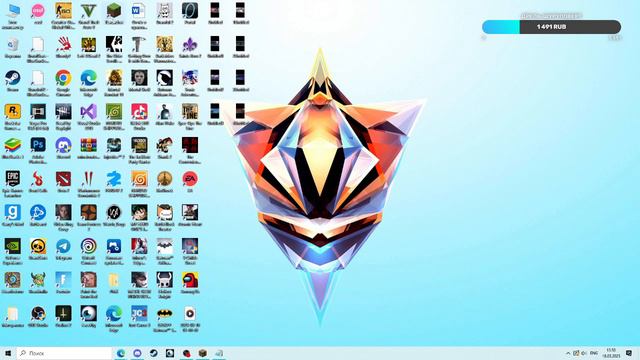Launch Adobe Photoshop from the desktop

click(x=38, y=145)
